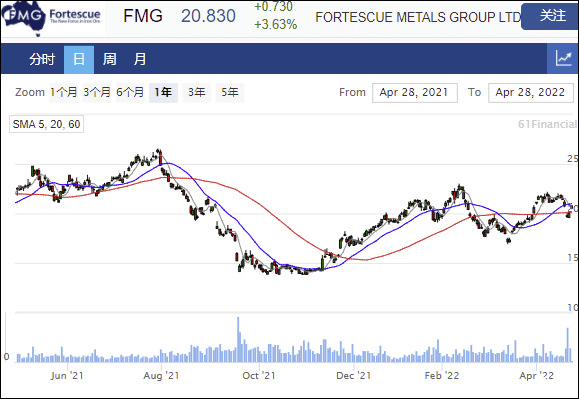Click the FMG ticker symbol
The width and height of the screenshot is (579, 399).
[143, 16]
